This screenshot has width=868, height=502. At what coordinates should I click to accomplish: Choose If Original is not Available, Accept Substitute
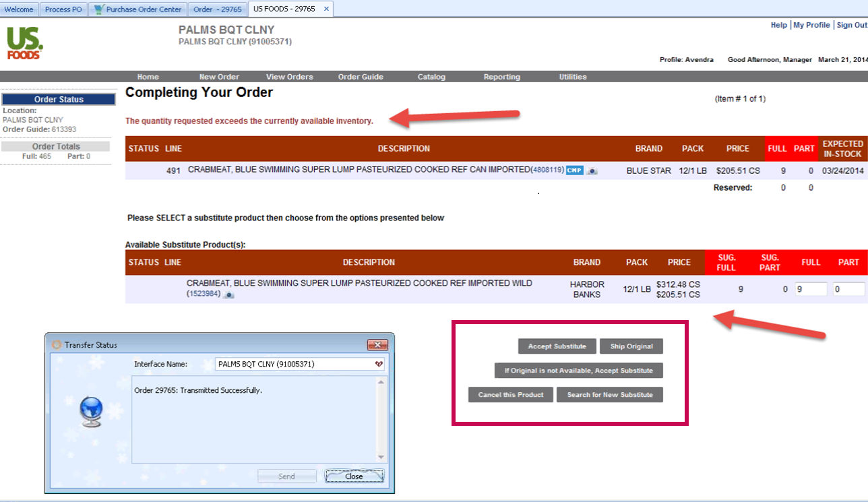579,371
